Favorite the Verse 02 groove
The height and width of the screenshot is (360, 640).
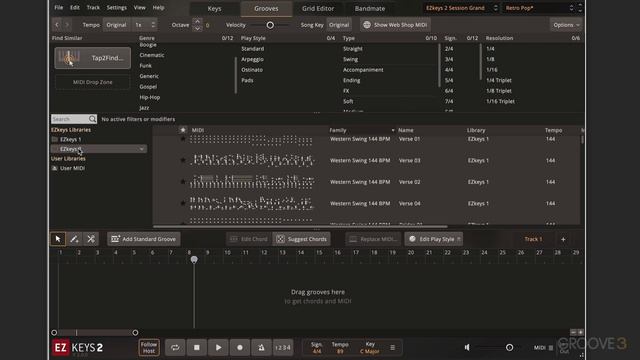[x=183, y=182]
